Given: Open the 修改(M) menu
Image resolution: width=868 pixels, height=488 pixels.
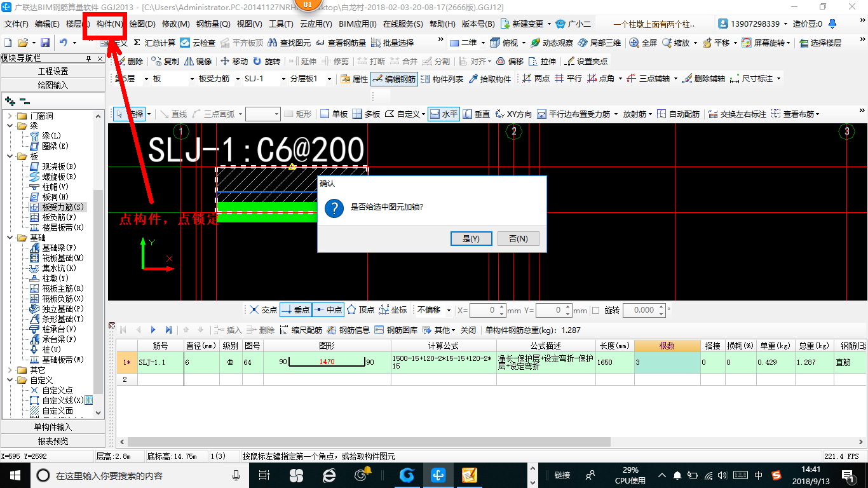Looking at the screenshot, I should click(176, 24).
